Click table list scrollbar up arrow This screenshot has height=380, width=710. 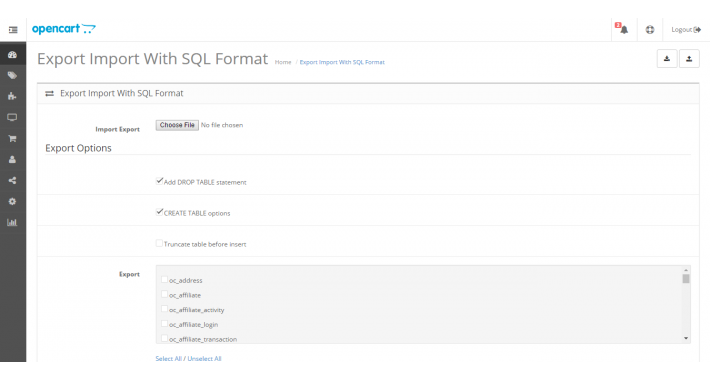click(686, 270)
